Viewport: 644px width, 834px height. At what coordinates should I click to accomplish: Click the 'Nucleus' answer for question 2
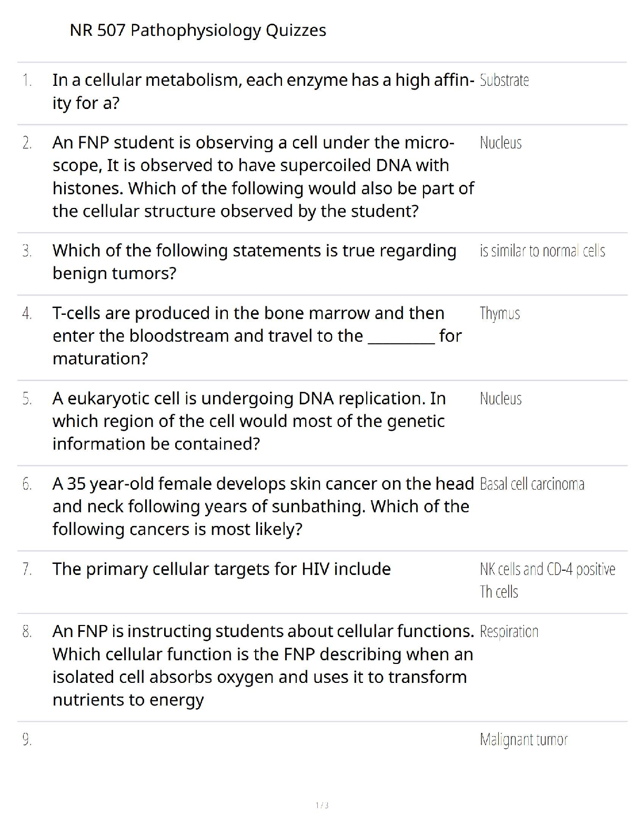[500, 143]
